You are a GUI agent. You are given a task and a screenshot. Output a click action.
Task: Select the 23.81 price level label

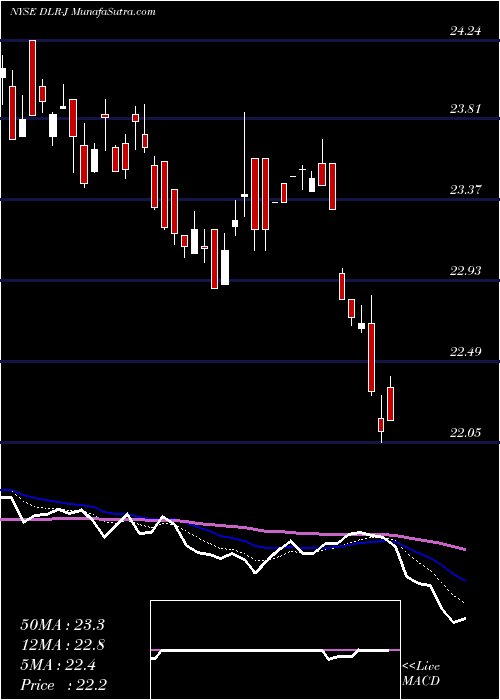pos(465,109)
